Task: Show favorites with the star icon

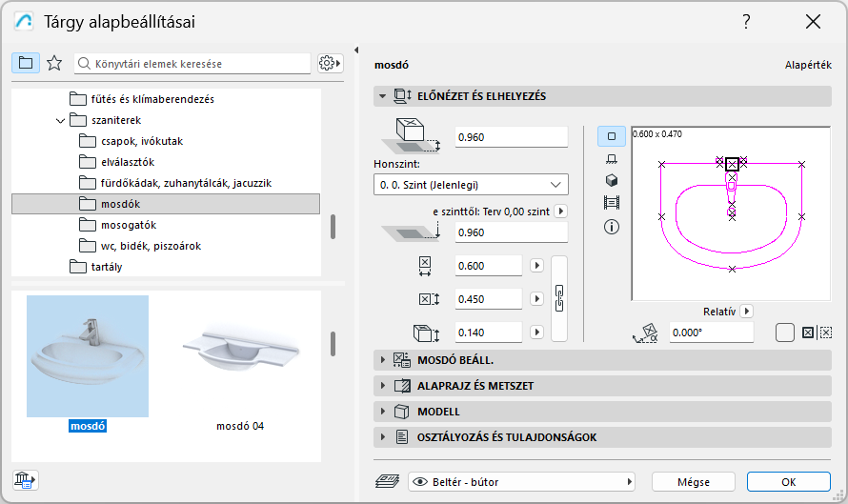Action: point(54,63)
